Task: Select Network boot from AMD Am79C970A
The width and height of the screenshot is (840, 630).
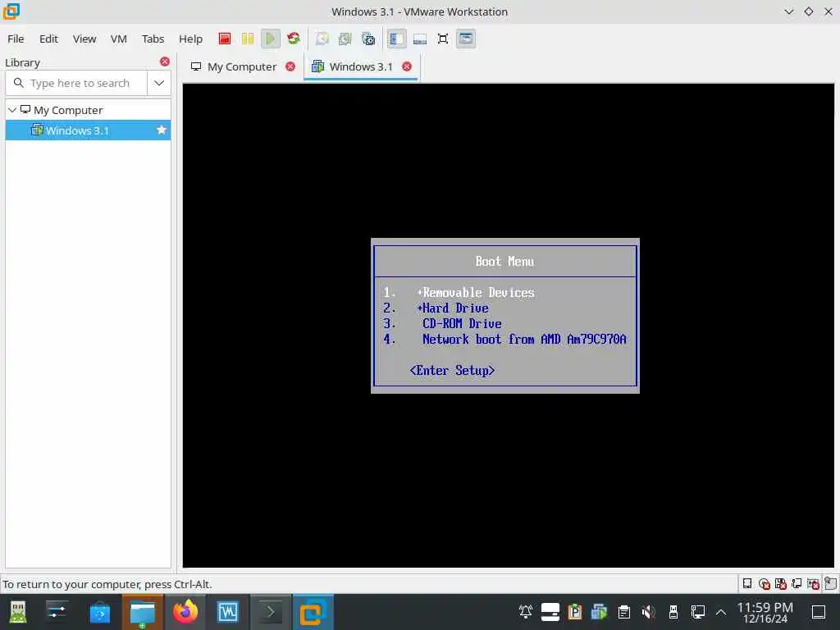Action: coord(524,339)
